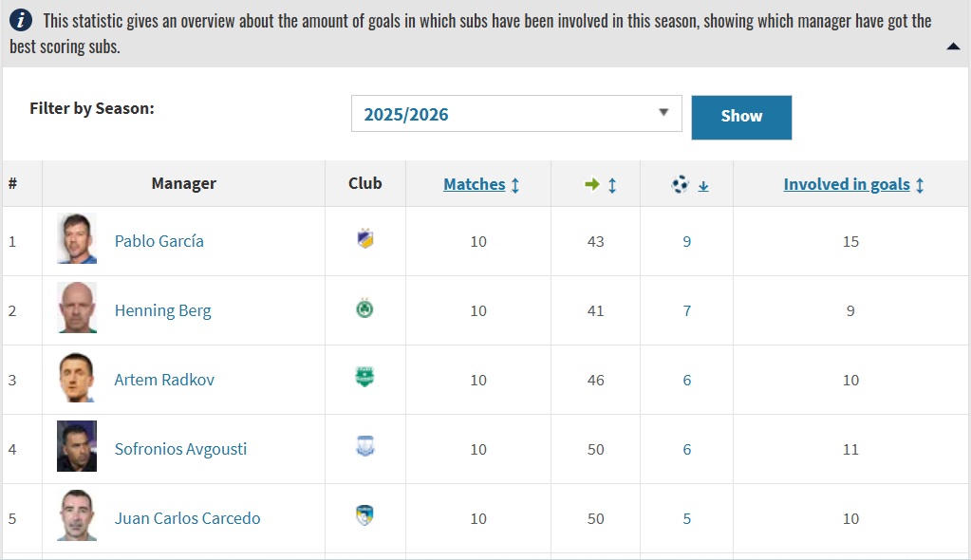Click the info icon beside the statistic description
Viewport: 971px width, 560px height.
coord(23,21)
